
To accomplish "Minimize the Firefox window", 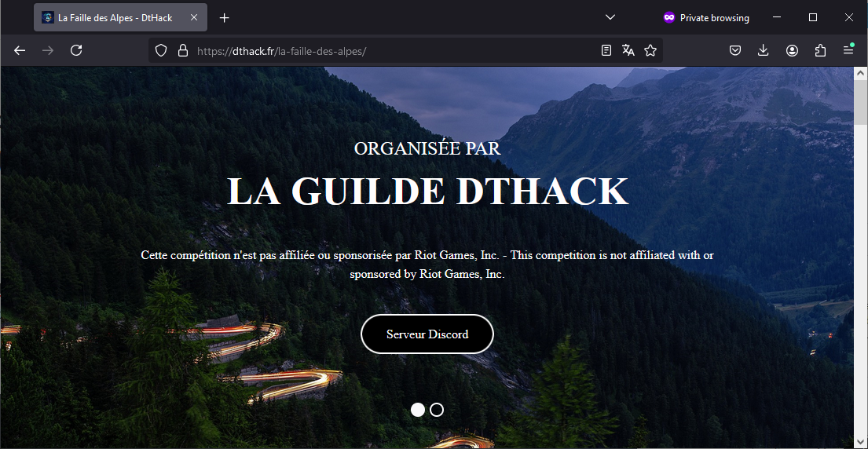I will (x=777, y=18).
